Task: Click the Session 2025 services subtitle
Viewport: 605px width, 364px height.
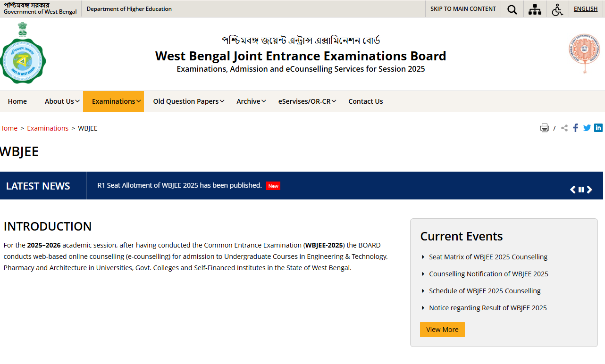Action: [x=301, y=69]
